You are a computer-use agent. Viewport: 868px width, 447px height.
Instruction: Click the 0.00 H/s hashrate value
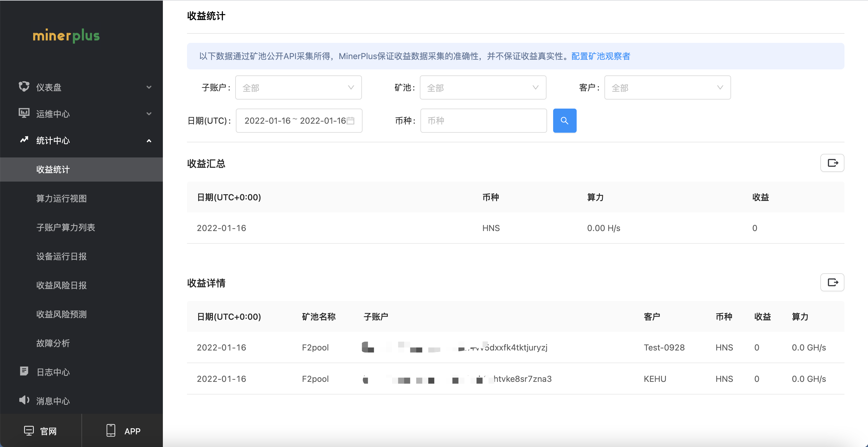tap(603, 228)
